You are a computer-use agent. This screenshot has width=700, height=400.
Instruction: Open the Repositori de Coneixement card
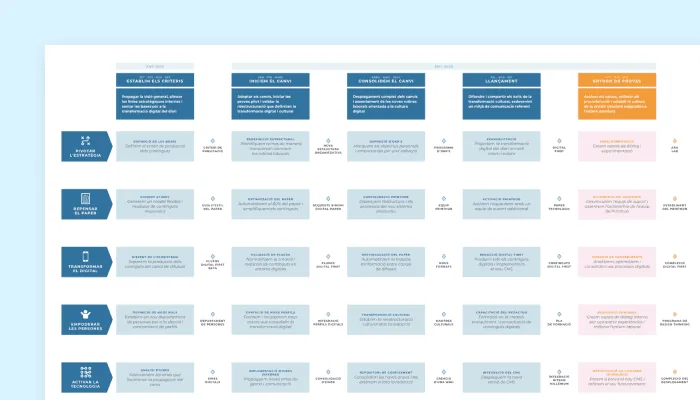pyautogui.click(x=386, y=377)
